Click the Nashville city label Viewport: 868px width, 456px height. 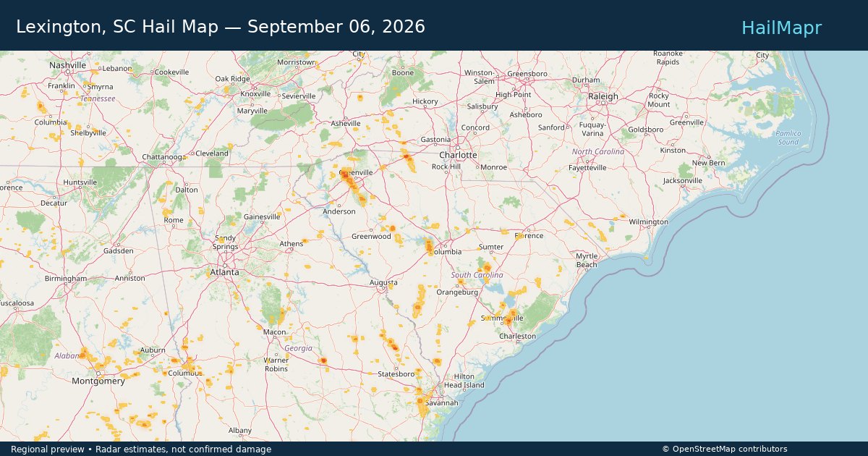[67, 65]
